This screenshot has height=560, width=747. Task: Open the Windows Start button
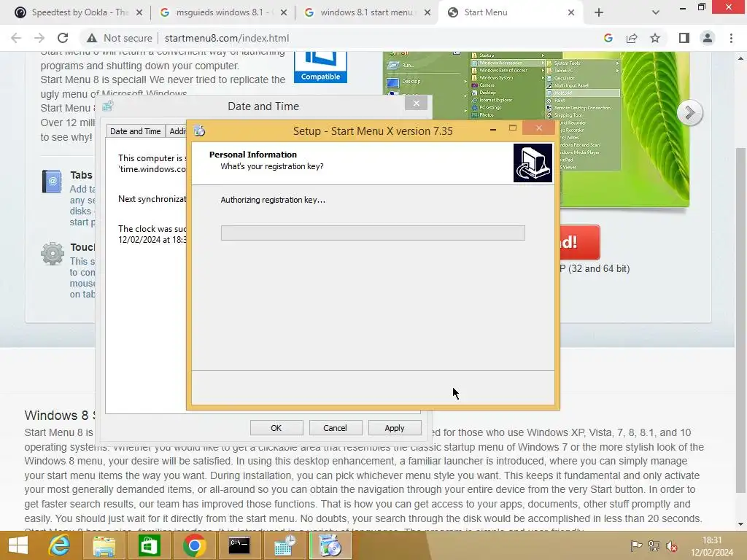pos(18,545)
